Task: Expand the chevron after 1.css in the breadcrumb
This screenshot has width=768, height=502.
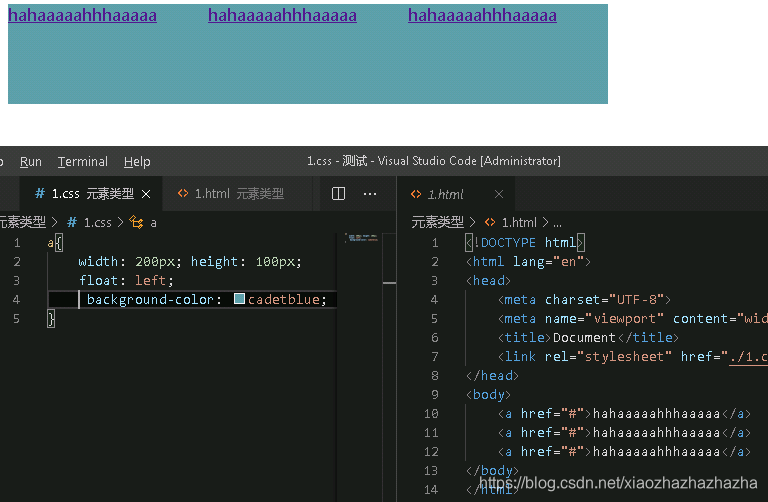Action: click(120, 222)
